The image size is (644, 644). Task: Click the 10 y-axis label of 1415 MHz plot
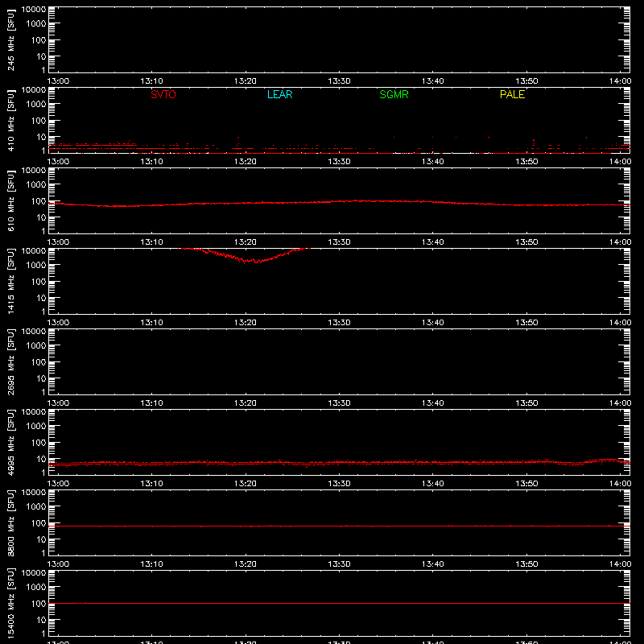41,298
